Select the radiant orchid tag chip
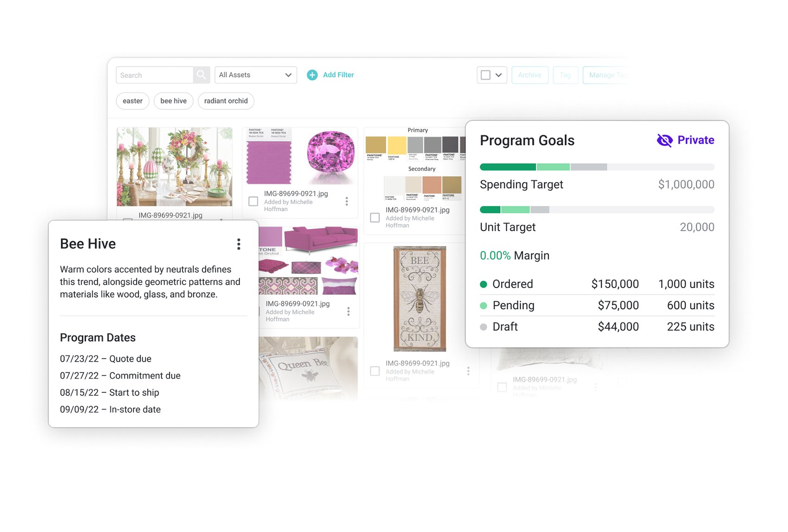The width and height of the screenshot is (788, 532). coord(226,101)
